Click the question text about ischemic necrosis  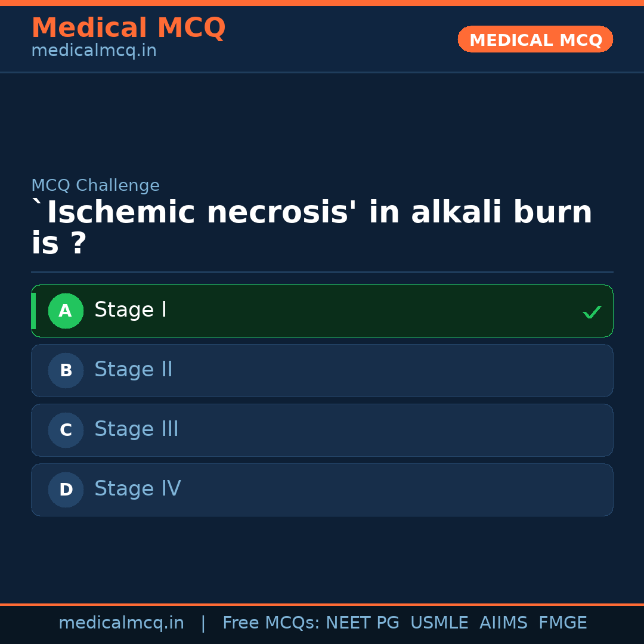tap(310, 227)
